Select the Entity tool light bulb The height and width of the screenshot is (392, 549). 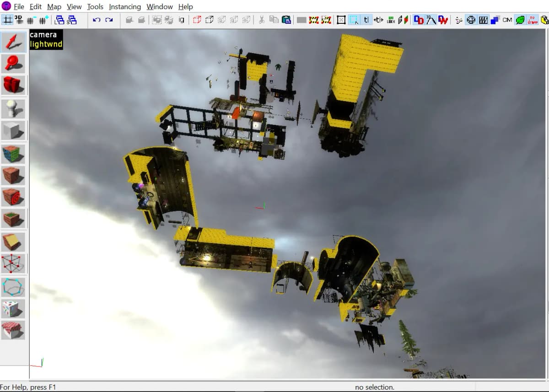tap(13, 108)
